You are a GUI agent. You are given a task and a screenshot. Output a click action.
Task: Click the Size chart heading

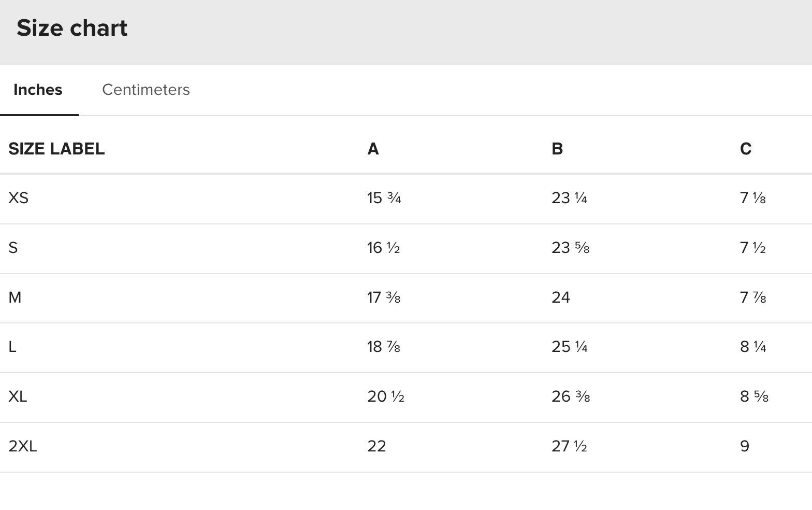72,28
